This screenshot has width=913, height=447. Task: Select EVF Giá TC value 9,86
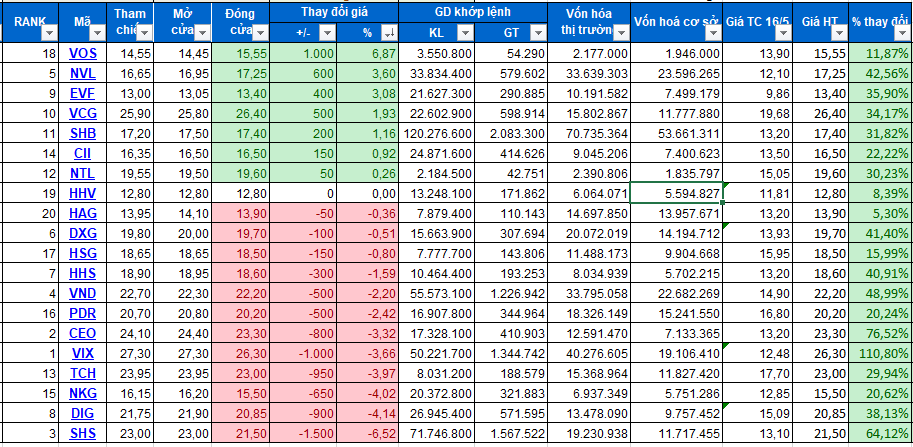758,94
